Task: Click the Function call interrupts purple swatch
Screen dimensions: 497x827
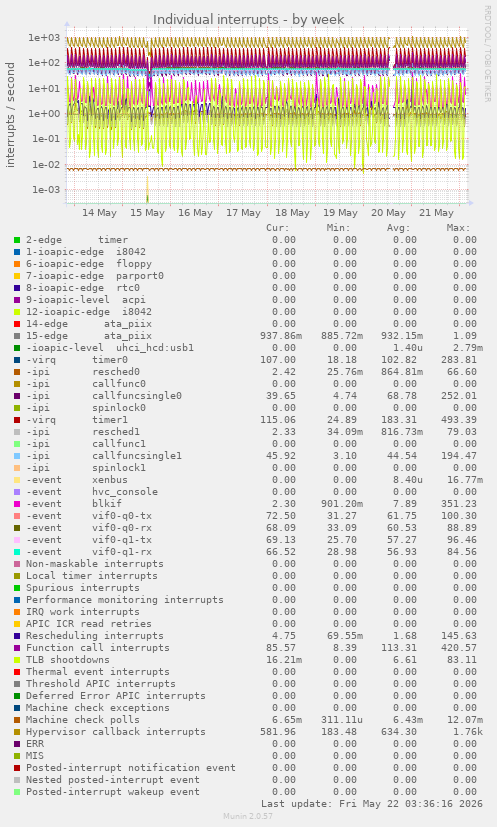Action: tap(17, 648)
